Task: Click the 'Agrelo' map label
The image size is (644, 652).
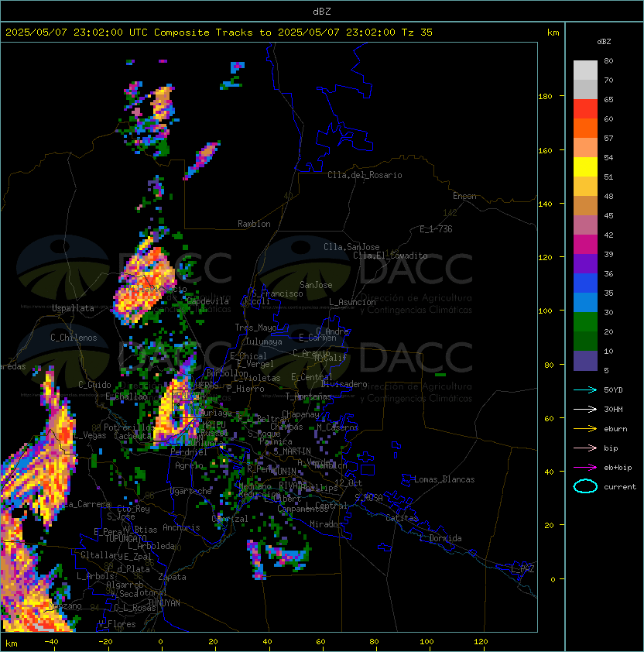Action: click(189, 465)
